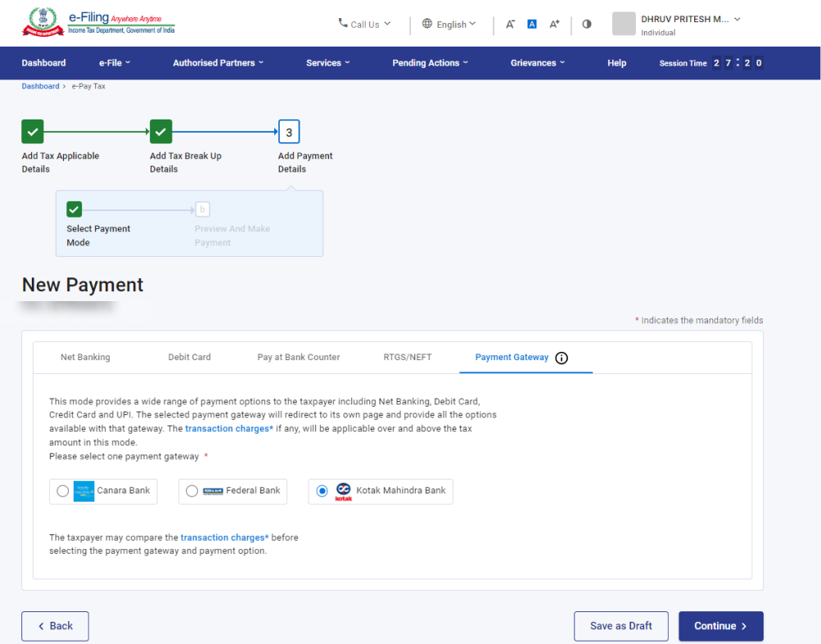821x644 pixels.
Task: Click Add Tax Break Up Details label
Action: pyautogui.click(x=185, y=162)
